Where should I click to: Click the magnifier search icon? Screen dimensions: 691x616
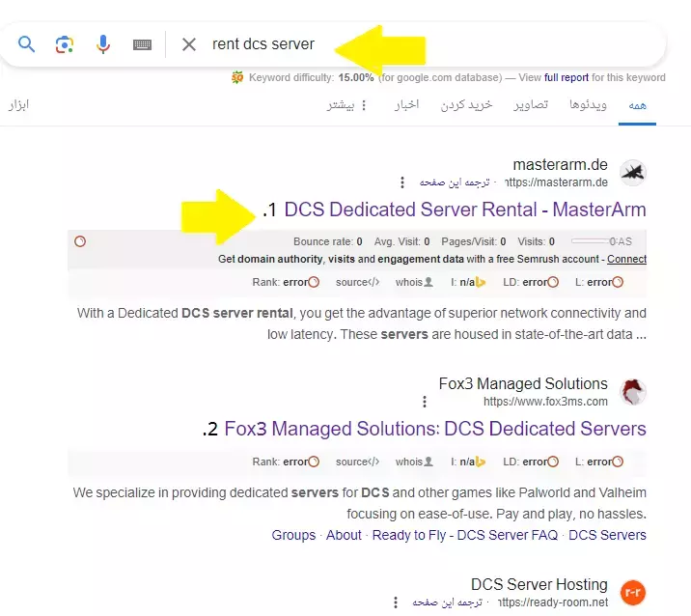pyautogui.click(x=26, y=44)
